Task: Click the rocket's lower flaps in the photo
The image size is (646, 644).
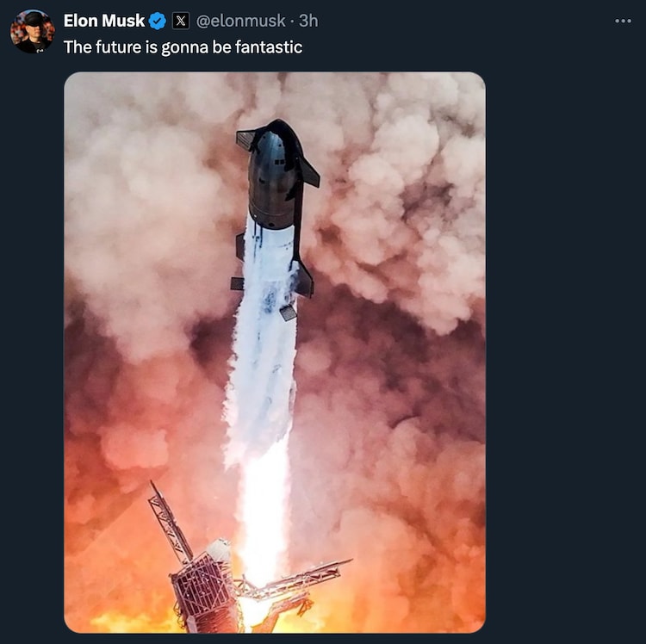Action: point(303,280)
